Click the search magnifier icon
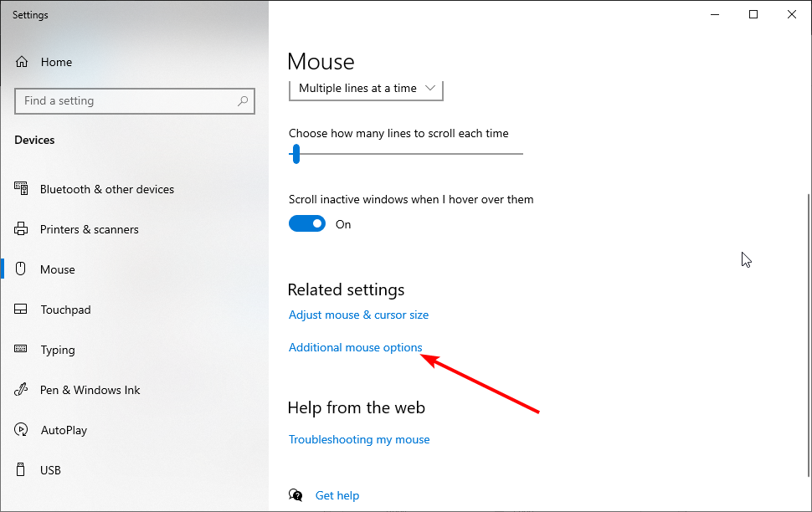The width and height of the screenshot is (812, 512). click(243, 101)
